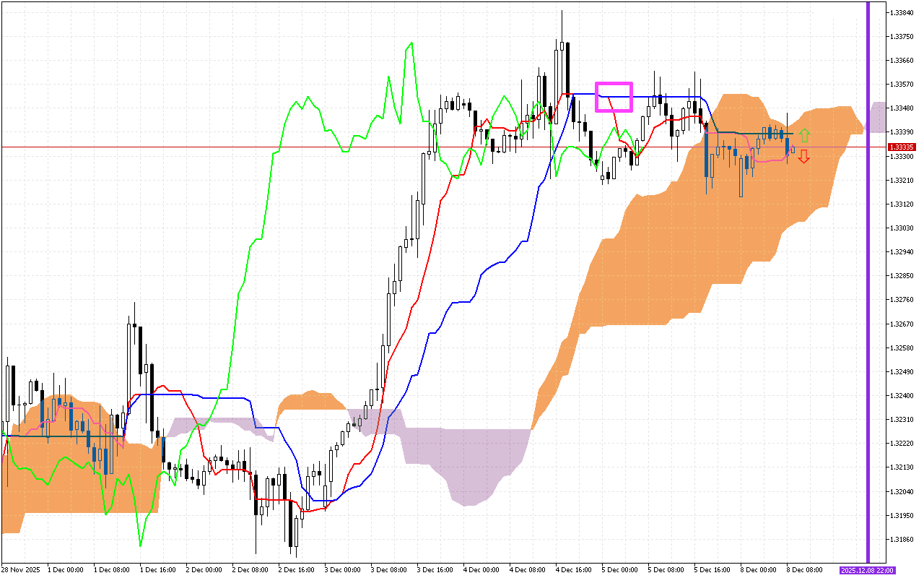Click the red current price tag showing 1.33335

[901, 147]
